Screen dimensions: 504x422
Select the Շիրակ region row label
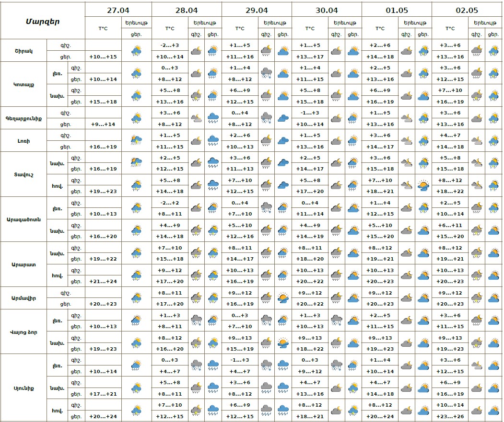click(x=23, y=51)
